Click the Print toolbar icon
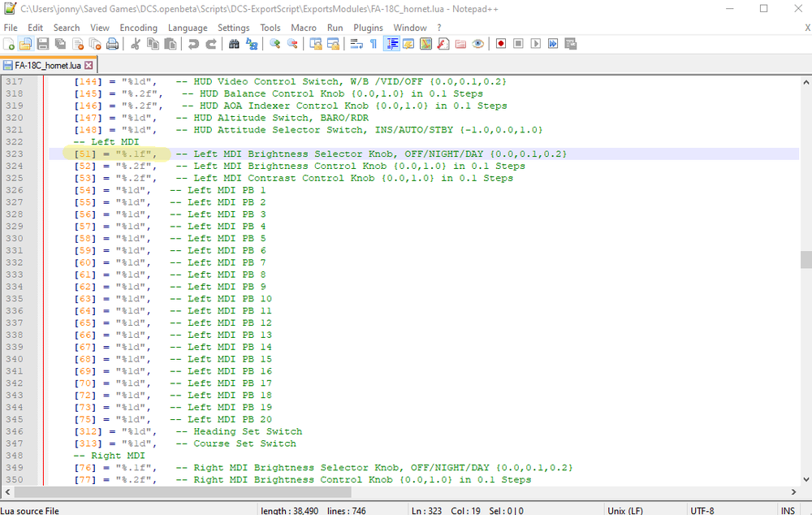The image size is (812, 515). 113,44
